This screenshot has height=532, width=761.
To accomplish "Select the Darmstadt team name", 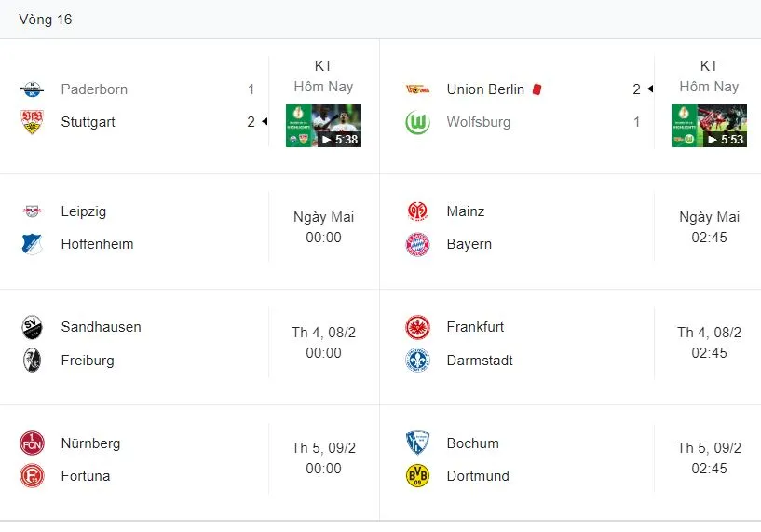I will 480,361.
